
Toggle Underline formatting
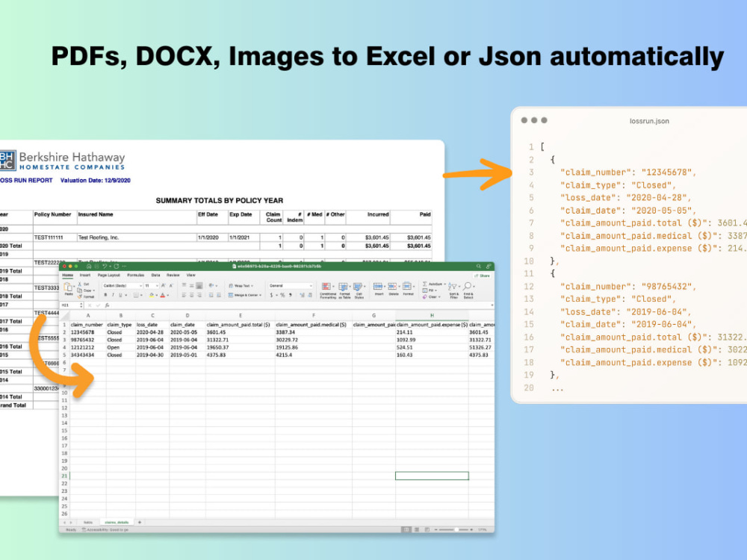(x=120, y=295)
